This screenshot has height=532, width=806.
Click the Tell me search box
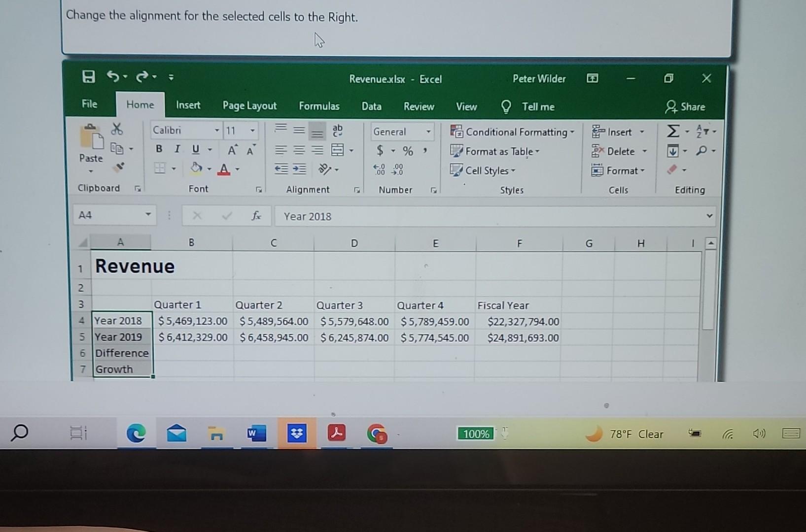(x=528, y=106)
